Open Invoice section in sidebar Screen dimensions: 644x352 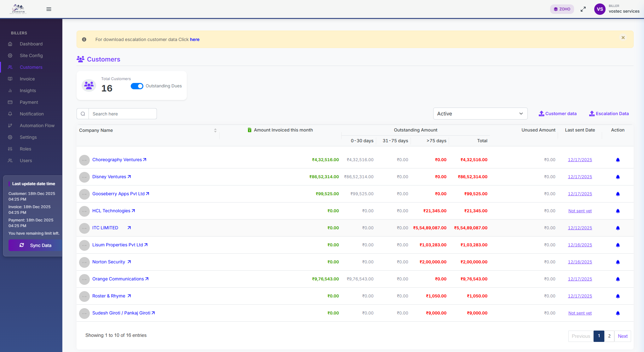[27, 79]
